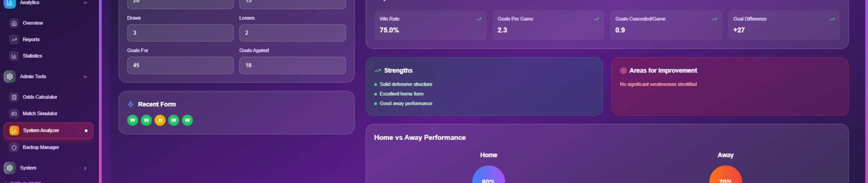The height and width of the screenshot is (183, 868).
Task: Click the Admin Tools gear icon
Action: click(x=10, y=77)
